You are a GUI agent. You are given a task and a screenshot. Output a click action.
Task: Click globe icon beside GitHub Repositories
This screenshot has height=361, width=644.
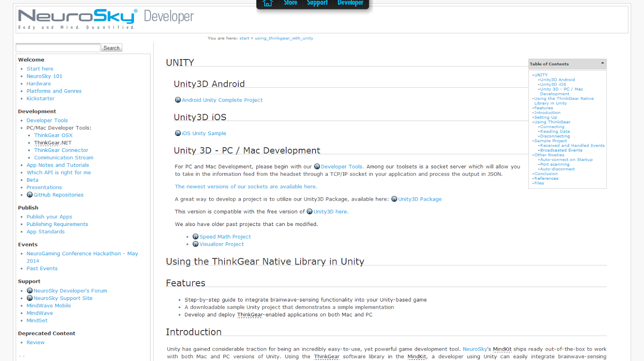29,195
